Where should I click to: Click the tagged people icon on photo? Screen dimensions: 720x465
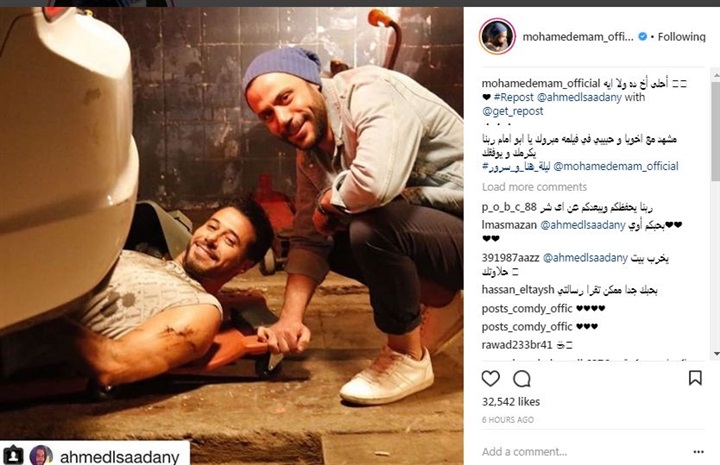point(13,455)
